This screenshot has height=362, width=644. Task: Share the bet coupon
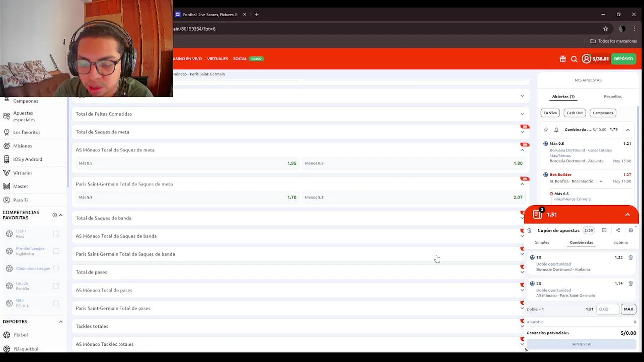click(618, 230)
